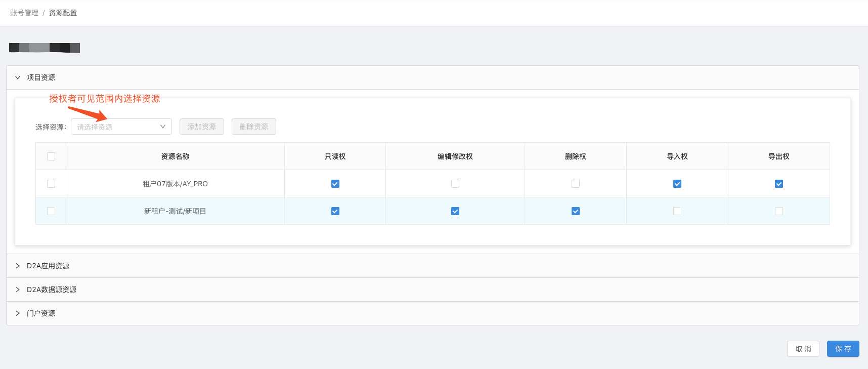Uncheck 编辑修改权 for 新租户-测试/新项目
Image resolution: width=868 pixels, height=369 pixels.
coord(455,211)
